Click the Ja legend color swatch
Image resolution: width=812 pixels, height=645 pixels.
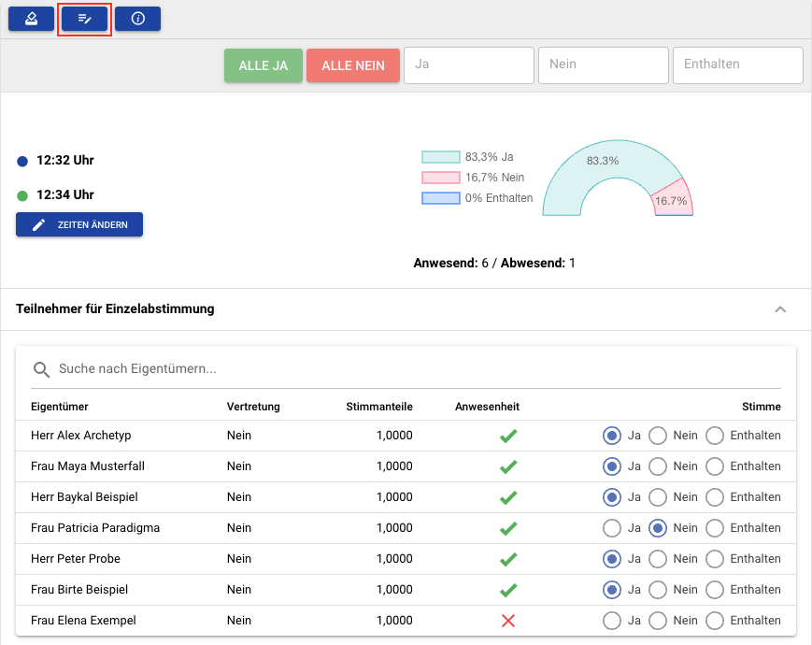[x=441, y=157]
